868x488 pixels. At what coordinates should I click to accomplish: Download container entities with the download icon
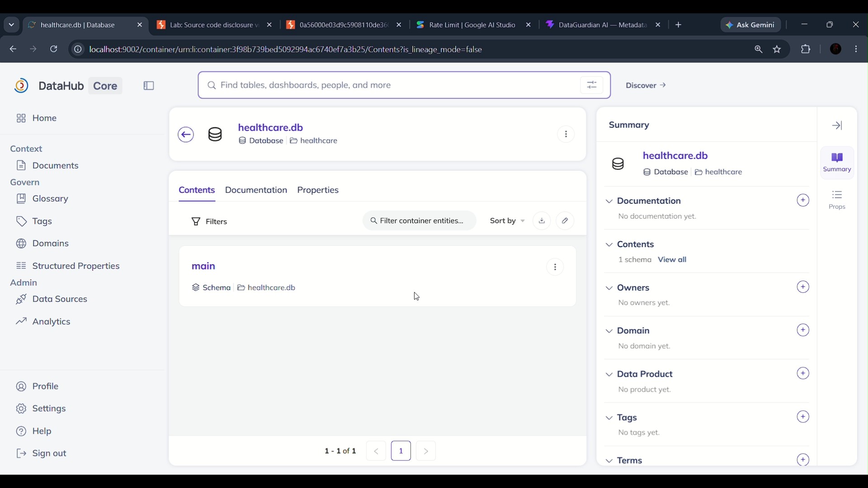(x=542, y=221)
